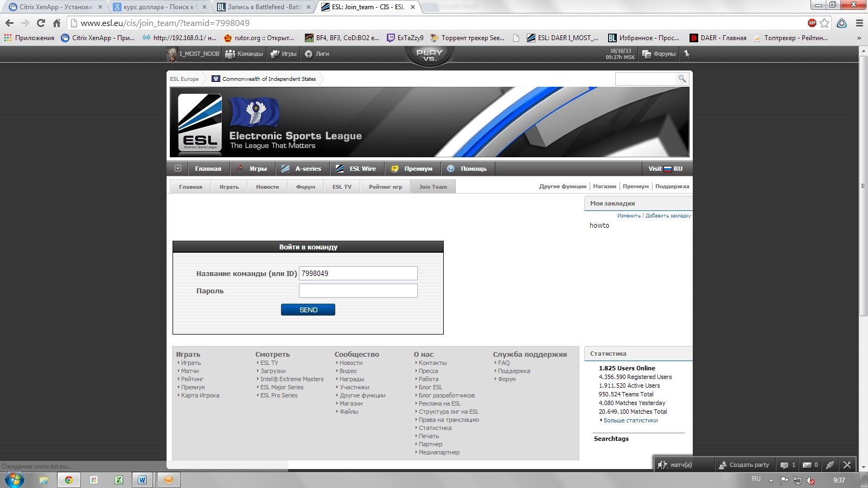Image resolution: width=868 pixels, height=488 pixels.
Task: Click Добавить закладку link
Action: pos(668,215)
